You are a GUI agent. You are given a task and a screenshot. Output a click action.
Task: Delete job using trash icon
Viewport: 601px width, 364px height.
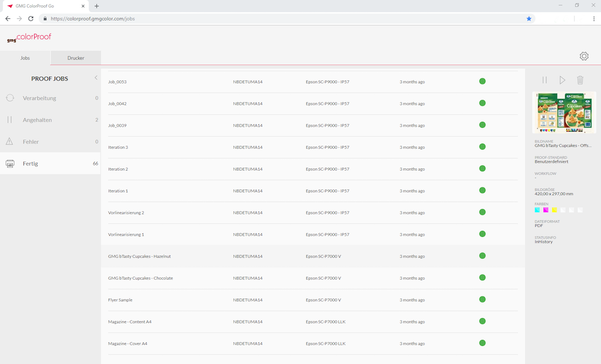point(580,80)
